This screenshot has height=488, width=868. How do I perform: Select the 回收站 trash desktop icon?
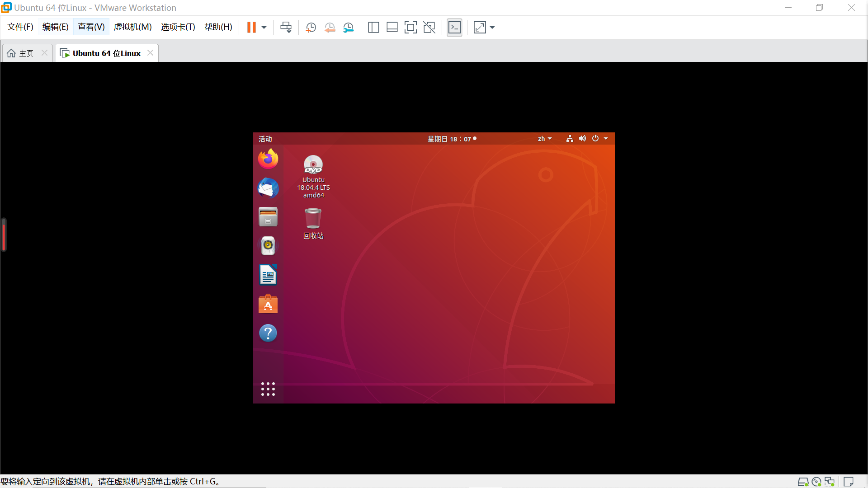click(313, 224)
